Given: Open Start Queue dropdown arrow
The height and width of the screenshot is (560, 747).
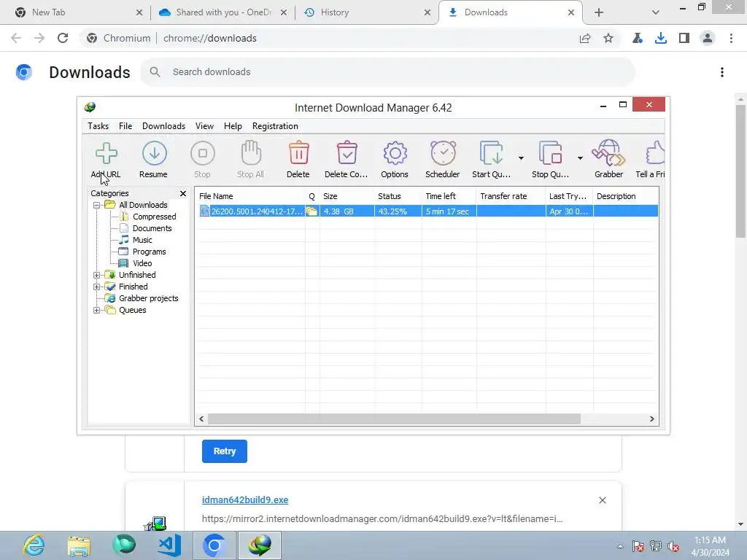Looking at the screenshot, I should 521,158.
